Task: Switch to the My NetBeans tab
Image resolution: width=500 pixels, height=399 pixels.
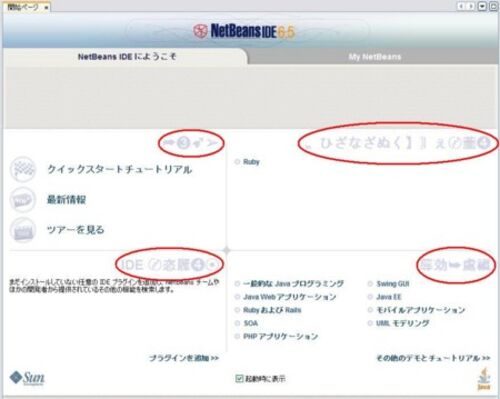Action: point(375,57)
